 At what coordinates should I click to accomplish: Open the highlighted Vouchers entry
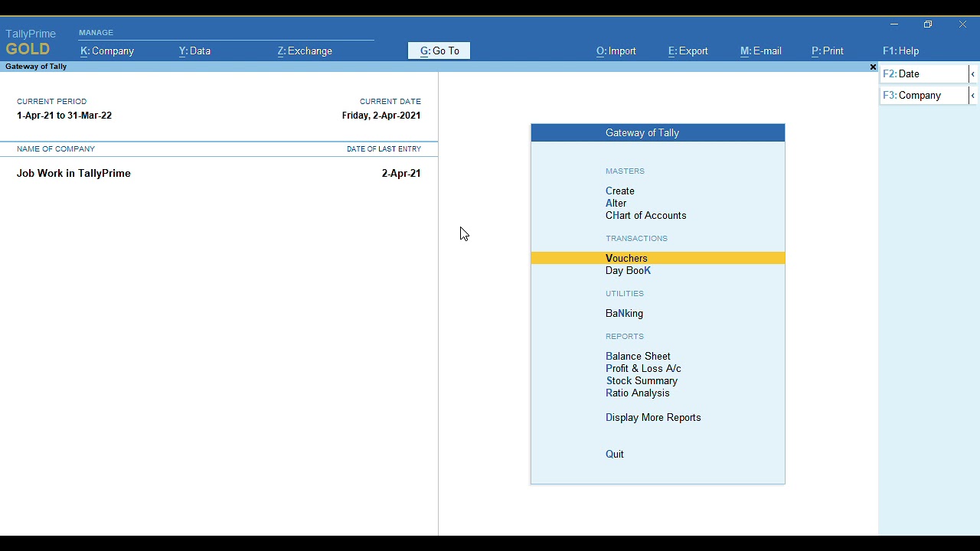pos(658,259)
